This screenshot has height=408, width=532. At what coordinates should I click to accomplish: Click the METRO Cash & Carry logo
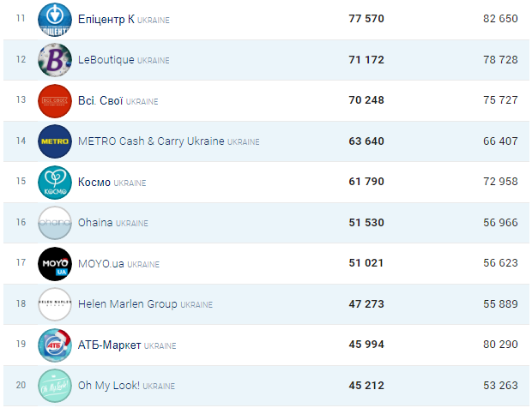[55, 141]
